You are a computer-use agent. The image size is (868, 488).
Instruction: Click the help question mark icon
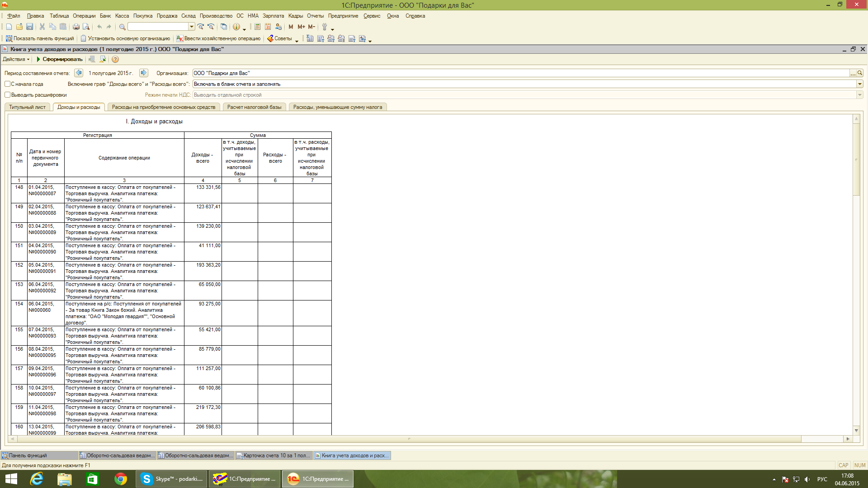point(115,60)
